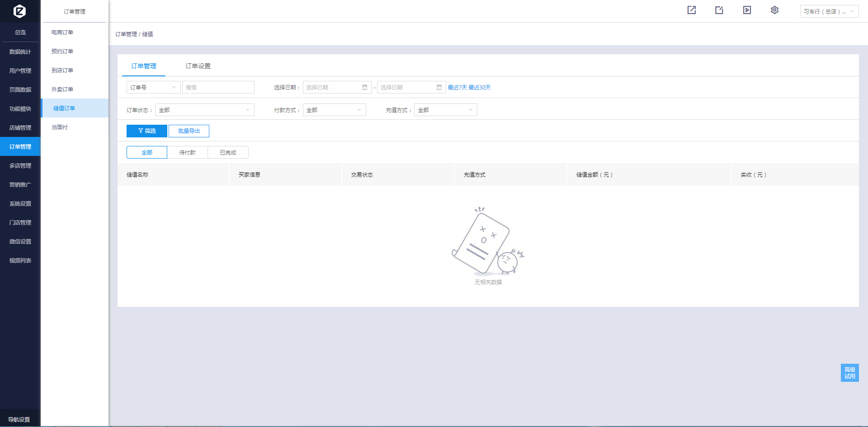Open 电商订单 in the submenu
Image resolution: width=868 pixels, height=427 pixels.
point(62,33)
